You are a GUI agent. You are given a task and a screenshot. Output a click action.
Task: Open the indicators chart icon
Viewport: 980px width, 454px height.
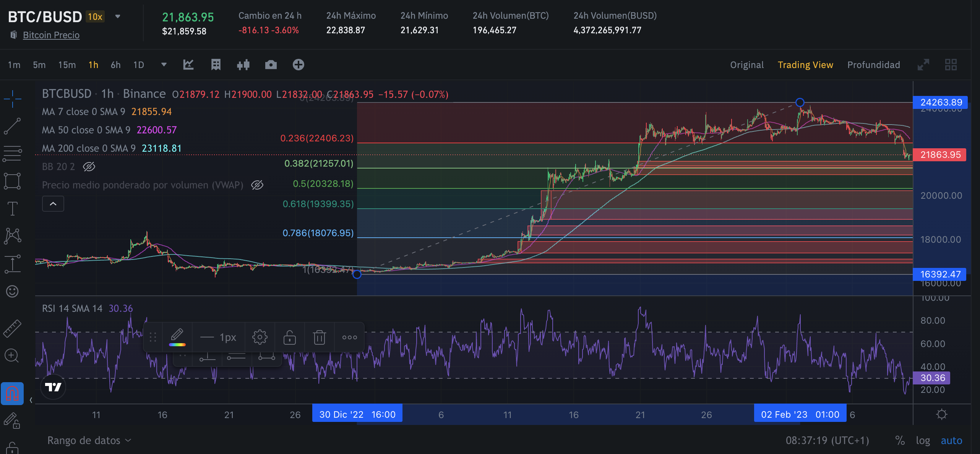pyautogui.click(x=188, y=65)
